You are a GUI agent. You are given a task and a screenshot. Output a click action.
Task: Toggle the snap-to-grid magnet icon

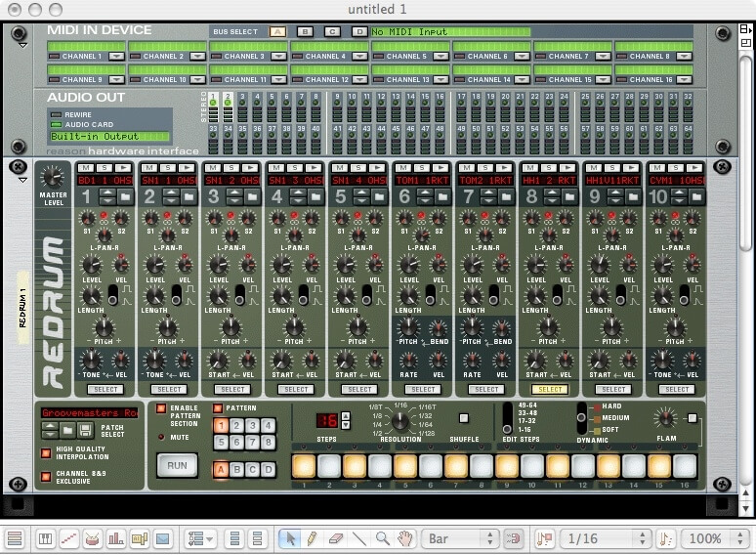pos(514,538)
